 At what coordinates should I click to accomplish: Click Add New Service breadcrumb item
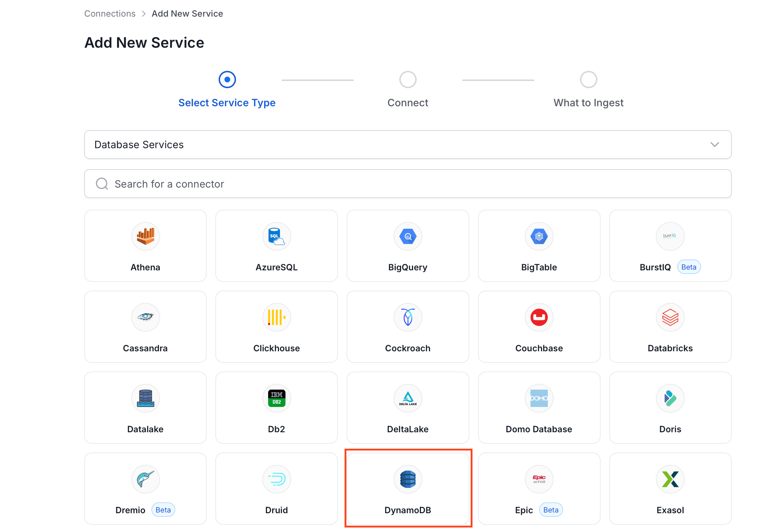[x=187, y=14]
